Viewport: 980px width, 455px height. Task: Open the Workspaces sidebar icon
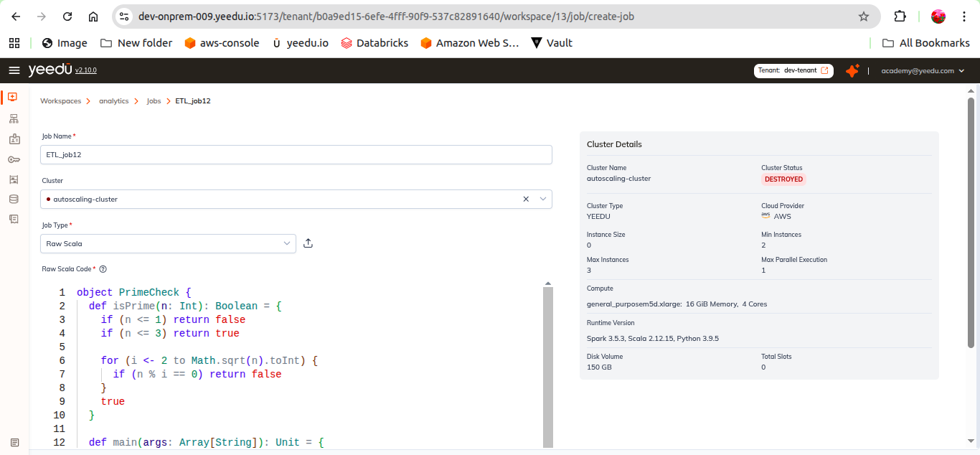tap(12, 97)
